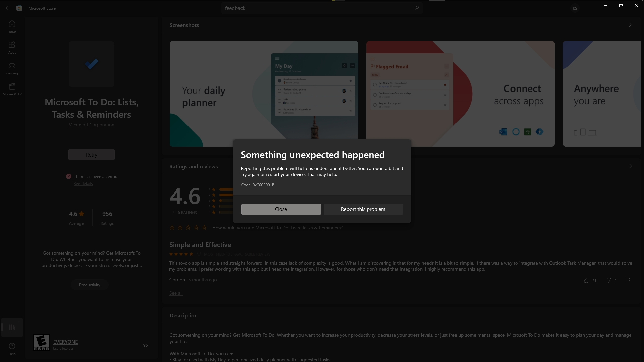Expand the Screenshots section chevron

[x=630, y=25]
